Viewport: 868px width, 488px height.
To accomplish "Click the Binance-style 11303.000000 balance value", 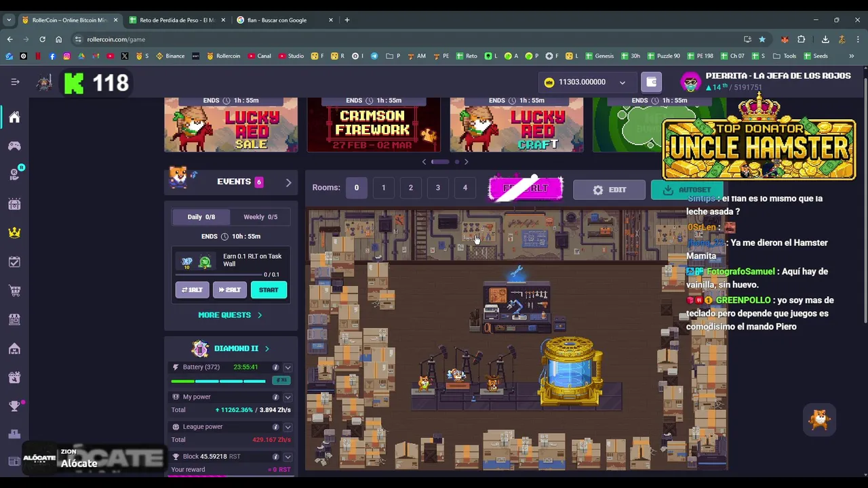I will coord(582,83).
